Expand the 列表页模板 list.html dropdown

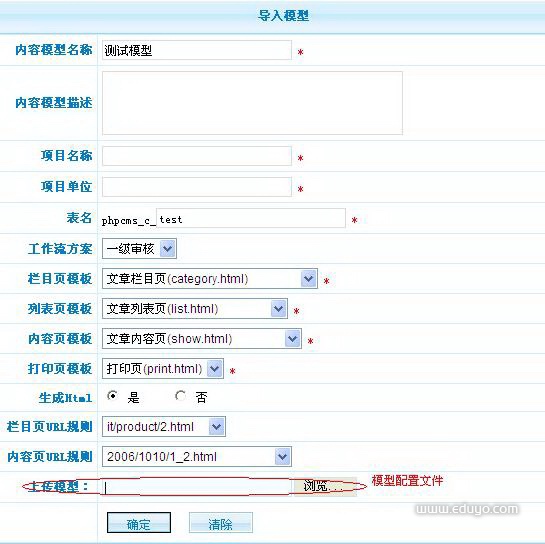coord(195,309)
